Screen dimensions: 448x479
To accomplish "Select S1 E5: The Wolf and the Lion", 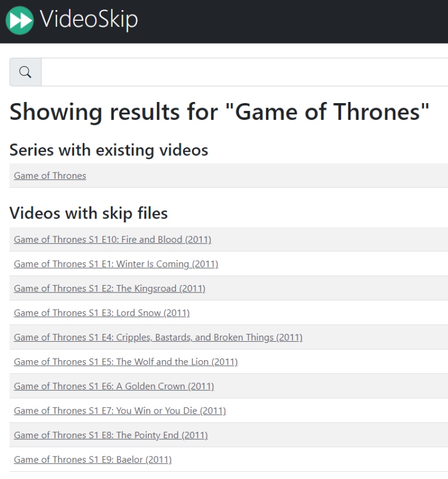I will (125, 362).
